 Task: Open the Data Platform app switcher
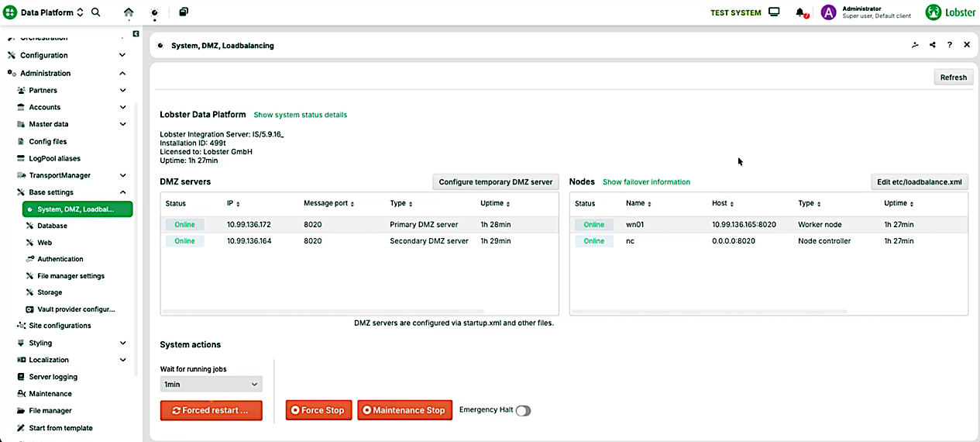tap(44, 12)
